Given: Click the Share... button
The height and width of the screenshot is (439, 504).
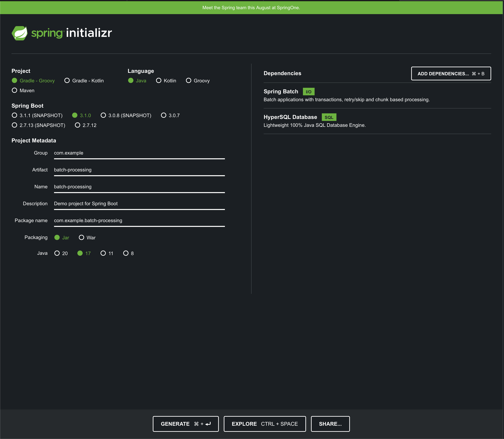Looking at the screenshot, I should 330,424.
